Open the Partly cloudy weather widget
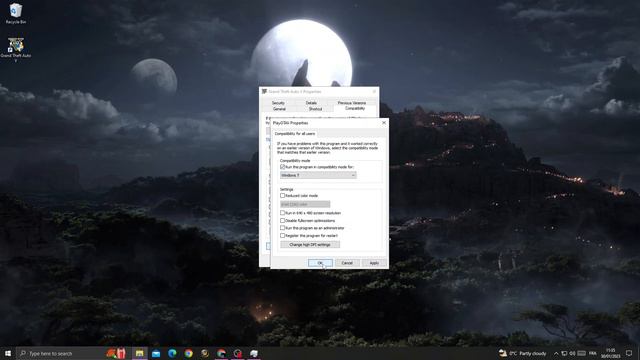 pos(523,353)
